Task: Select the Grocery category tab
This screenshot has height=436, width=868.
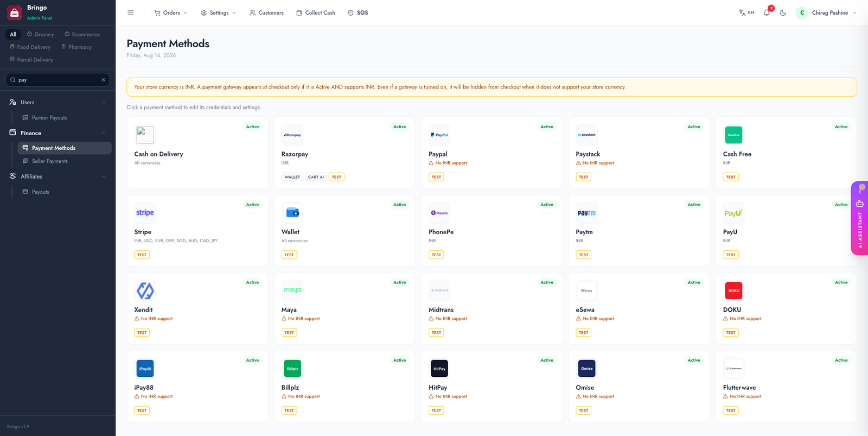Action: click(41, 34)
